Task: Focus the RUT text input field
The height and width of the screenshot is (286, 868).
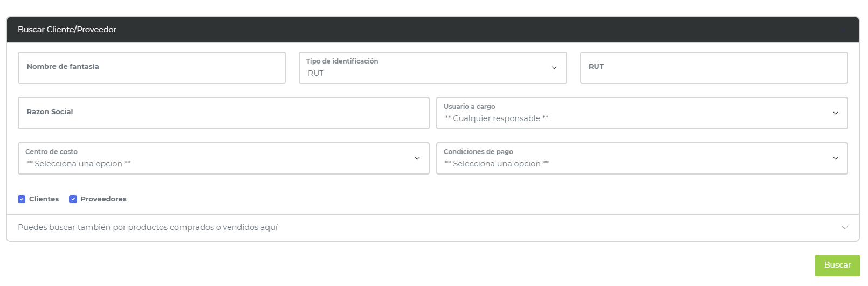Action: (x=713, y=68)
